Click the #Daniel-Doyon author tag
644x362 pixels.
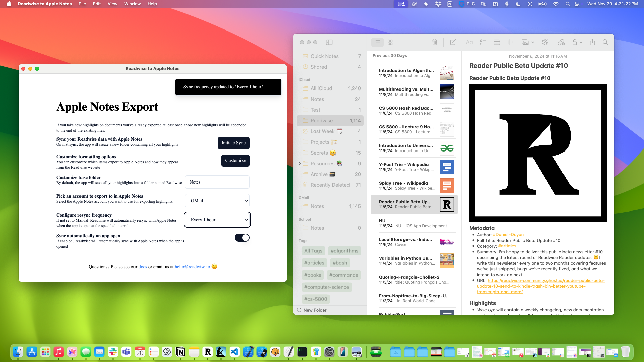tap(508, 235)
